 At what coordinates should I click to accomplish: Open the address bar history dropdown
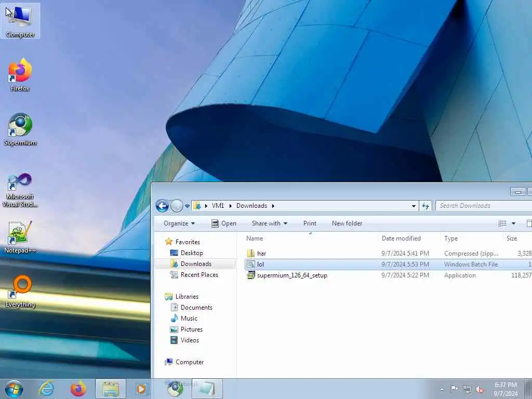tap(414, 206)
